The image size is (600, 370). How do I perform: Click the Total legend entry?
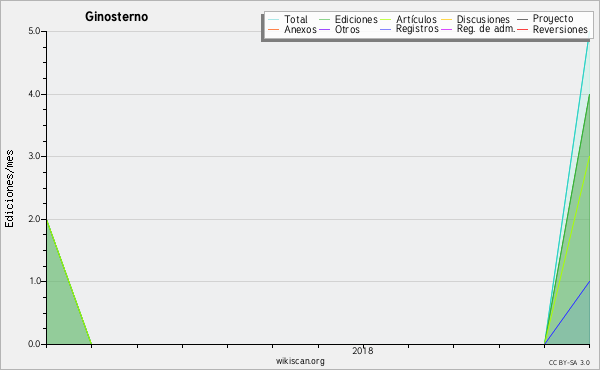(x=288, y=19)
